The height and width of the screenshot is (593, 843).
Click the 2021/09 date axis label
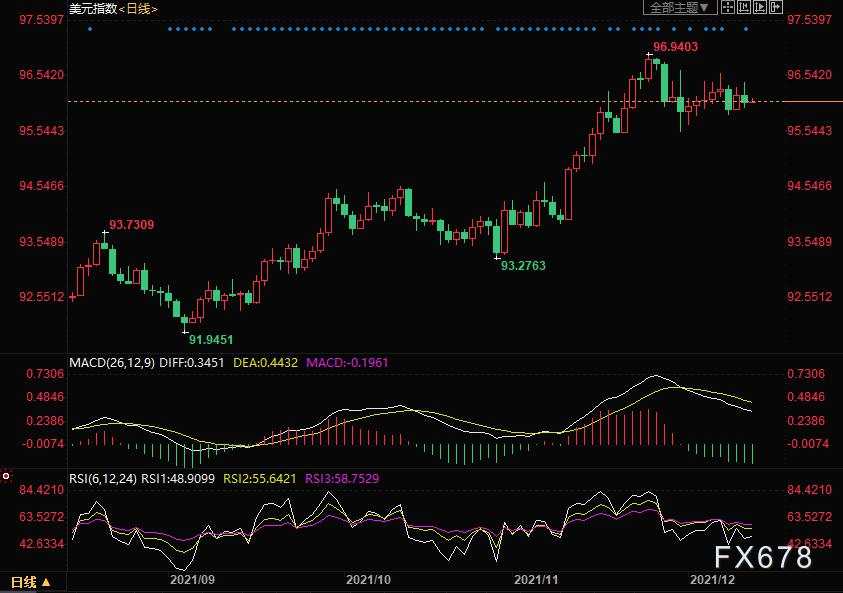click(192, 580)
